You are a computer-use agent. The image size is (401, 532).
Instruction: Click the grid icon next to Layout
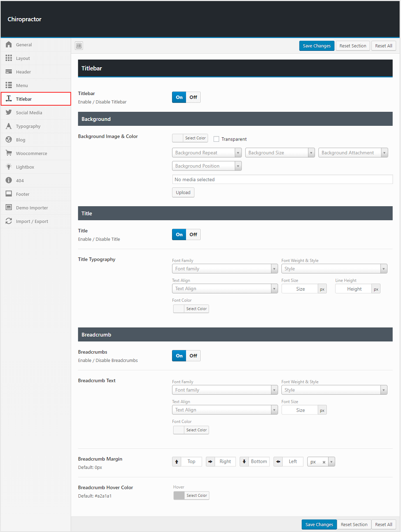tap(9, 58)
